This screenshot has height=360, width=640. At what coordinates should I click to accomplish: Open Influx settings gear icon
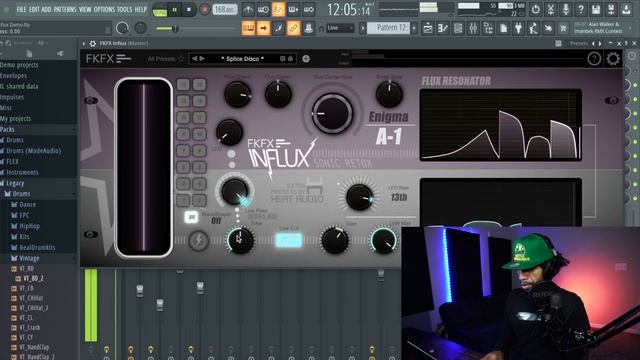[x=613, y=59]
